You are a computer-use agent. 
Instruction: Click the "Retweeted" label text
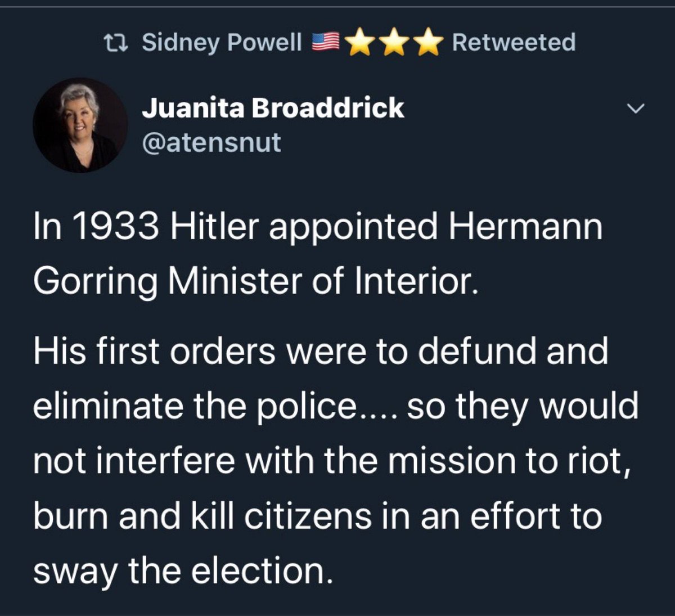[514, 42]
